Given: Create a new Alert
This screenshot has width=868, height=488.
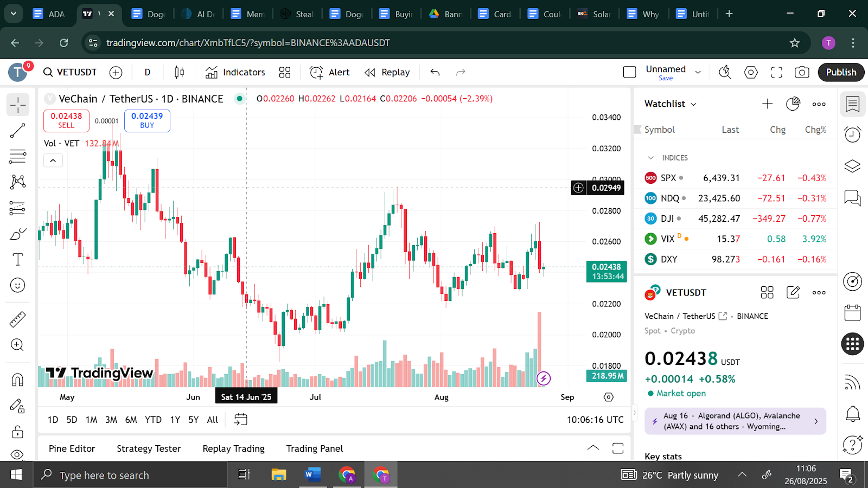Looking at the screenshot, I should (x=330, y=72).
